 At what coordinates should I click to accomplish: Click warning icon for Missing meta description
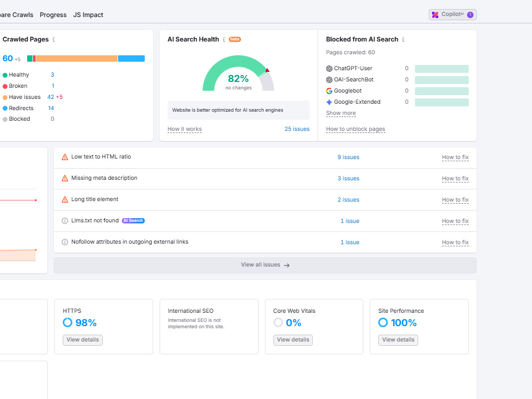click(x=65, y=178)
